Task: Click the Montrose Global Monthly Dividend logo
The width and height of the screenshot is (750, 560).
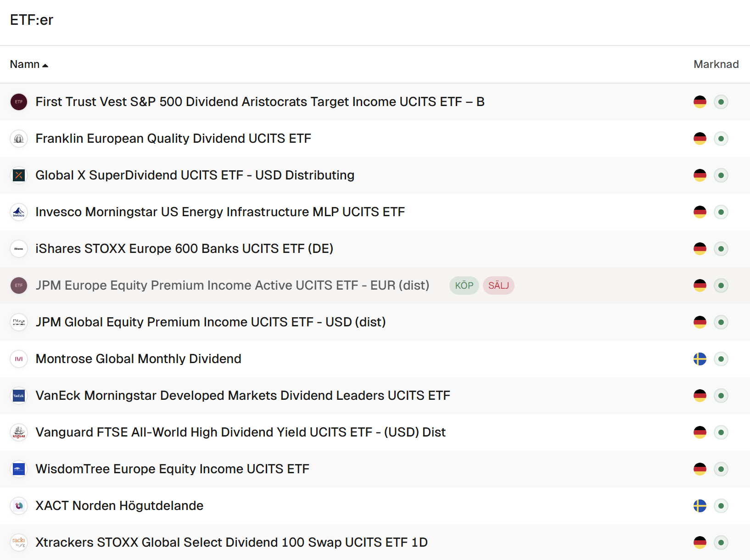Action: 19,359
